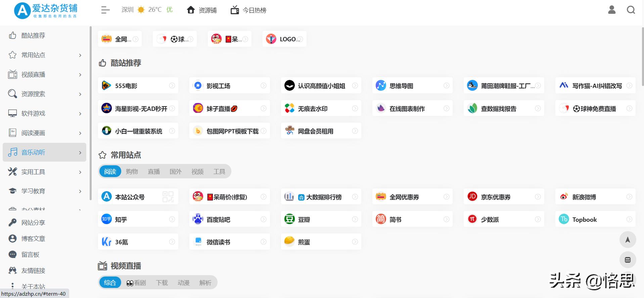Click the 京东优惠券 JD icon
The image size is (644, 298).
point(472,197)
